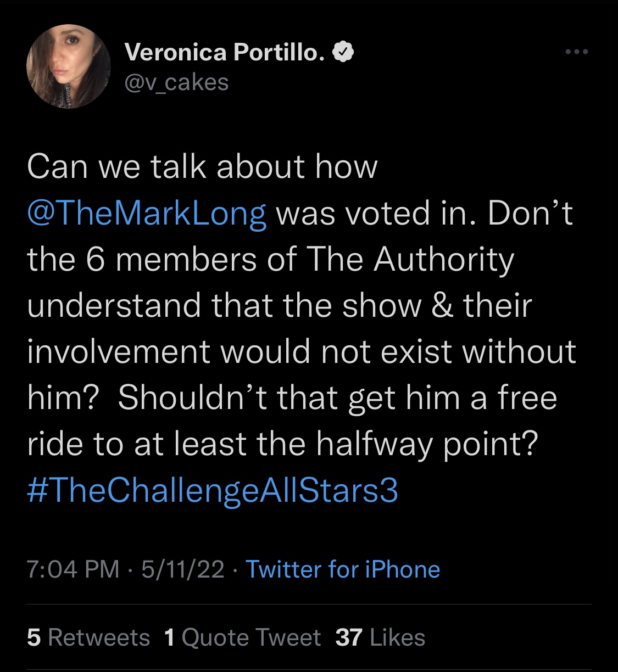Click the retweet count number 5
The image size is (618, 672).
[x=34, y=637]
